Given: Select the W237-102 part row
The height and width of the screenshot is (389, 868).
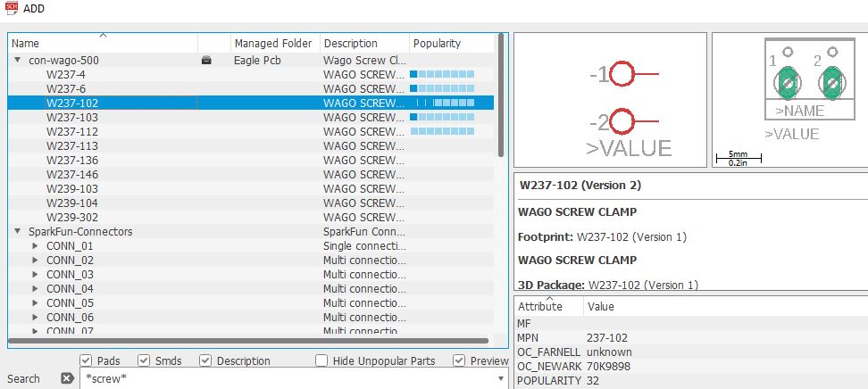Looking at the screenshot, I should click(x=251, y=103).
